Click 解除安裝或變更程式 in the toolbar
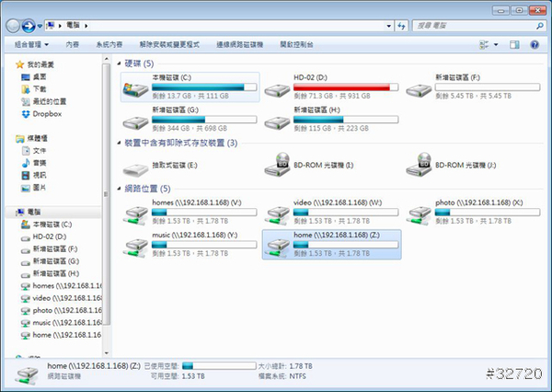The height and width of the screenshot is (392, 552). (169, 45)
